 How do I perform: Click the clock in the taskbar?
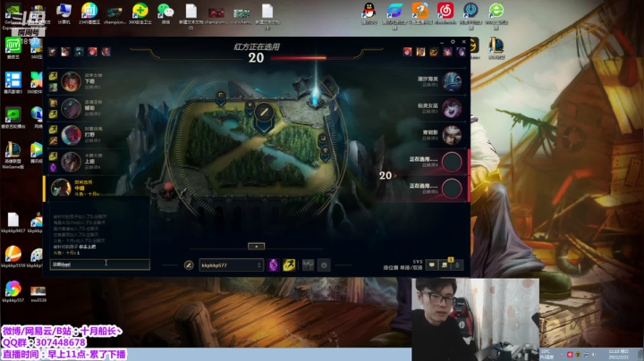[x=619, y=354]
